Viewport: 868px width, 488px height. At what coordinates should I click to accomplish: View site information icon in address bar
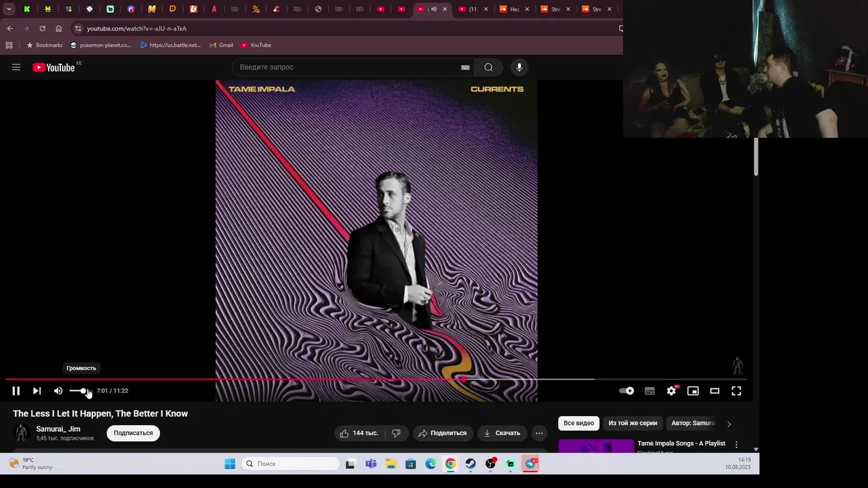78,28
